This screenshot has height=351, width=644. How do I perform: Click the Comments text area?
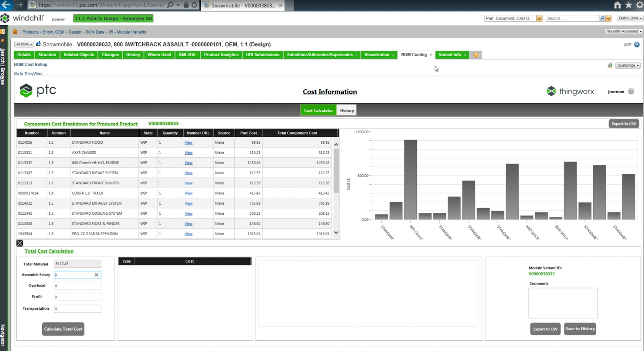563,303
